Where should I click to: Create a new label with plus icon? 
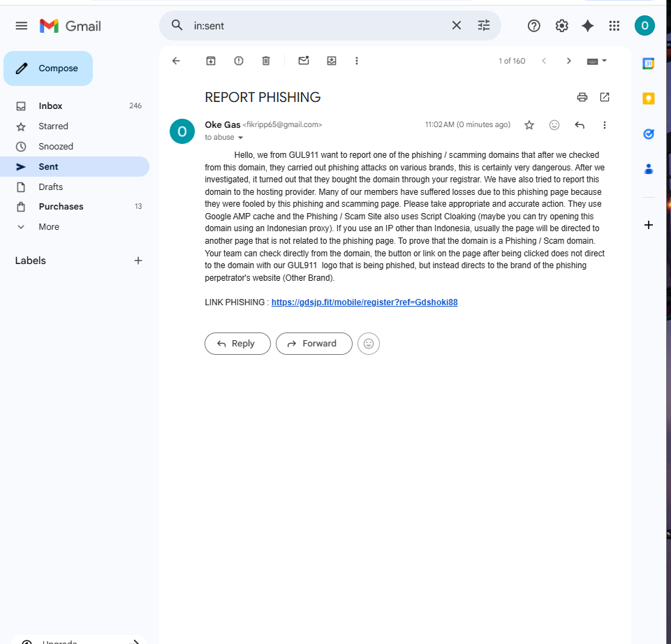pyautogui.click(x=138, y=261)
